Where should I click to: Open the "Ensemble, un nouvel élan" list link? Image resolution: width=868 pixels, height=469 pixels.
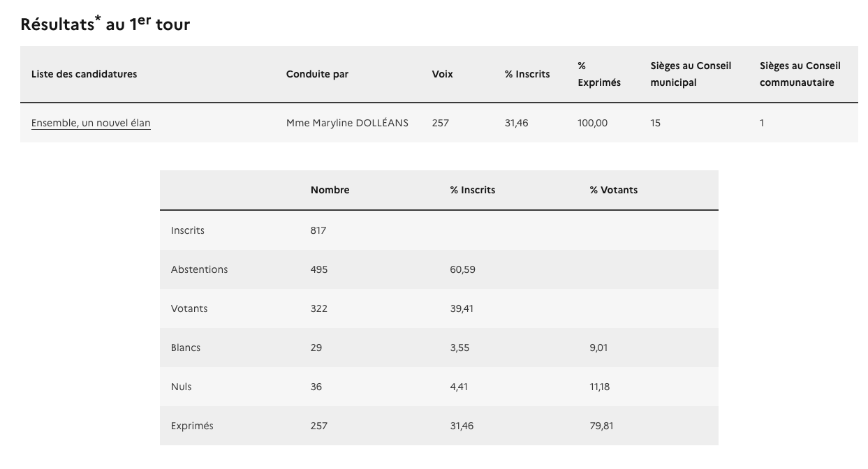pyautogui.click(x=91, y=124)
